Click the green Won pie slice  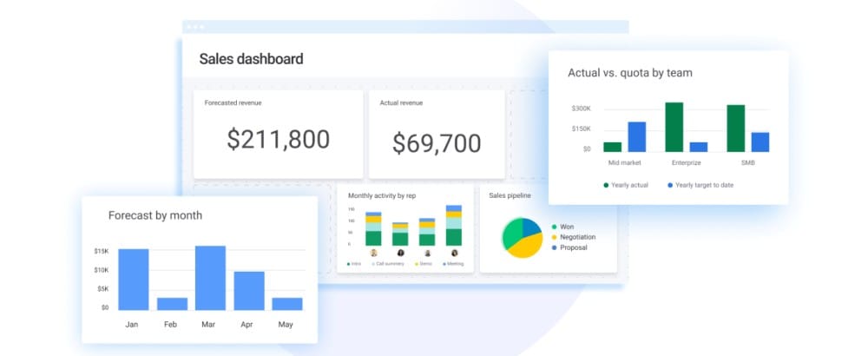(x=511, y=233)
